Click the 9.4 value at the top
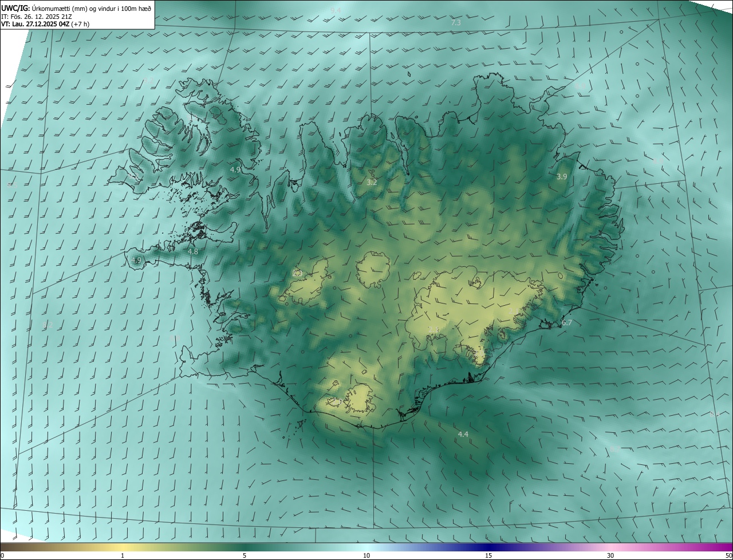733x560 pixels. pos(336,11)
